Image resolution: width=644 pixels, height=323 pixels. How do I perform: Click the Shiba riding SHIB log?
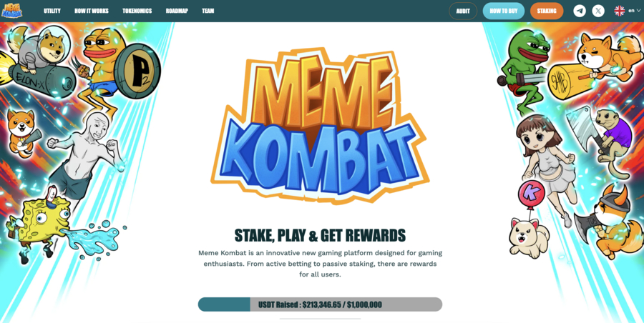click(x=595, y=66)
